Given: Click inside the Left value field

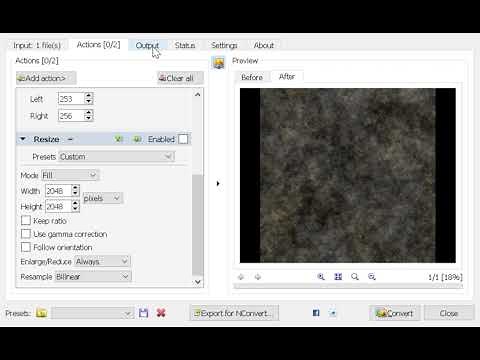Looking at the screenshot, I should pos(71,99).
